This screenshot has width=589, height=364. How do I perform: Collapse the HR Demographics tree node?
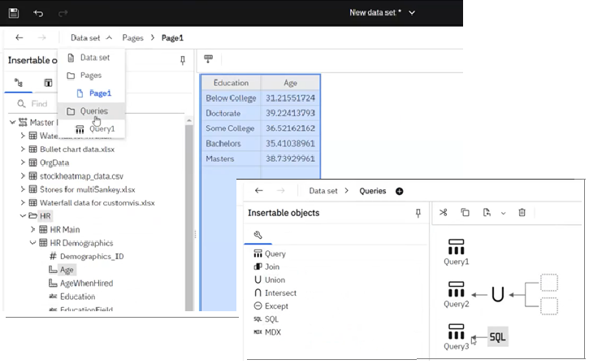[33, 243]
